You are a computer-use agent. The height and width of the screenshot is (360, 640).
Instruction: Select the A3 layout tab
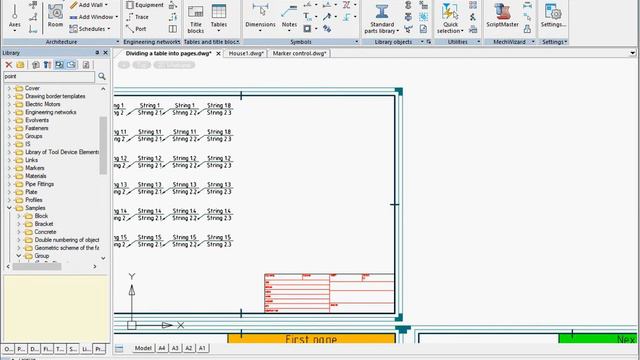(175, 348)
